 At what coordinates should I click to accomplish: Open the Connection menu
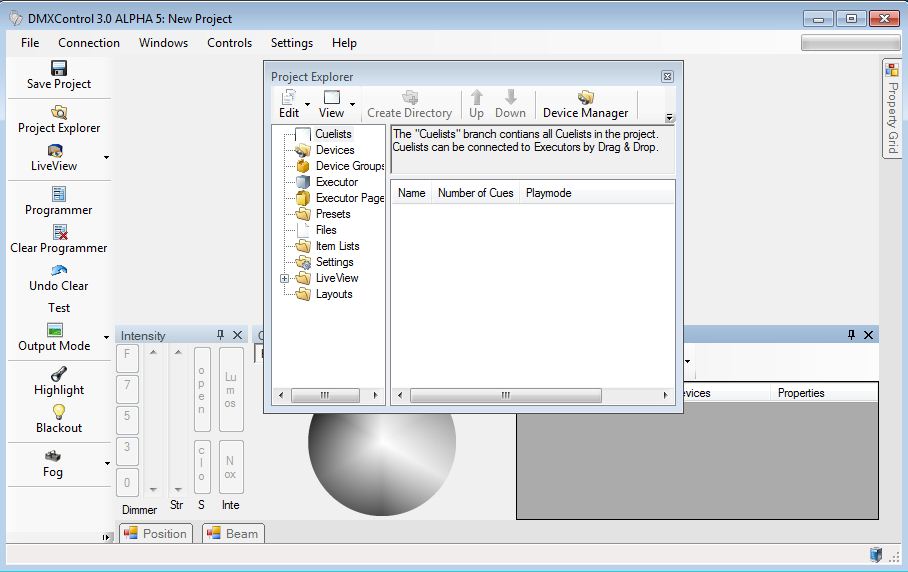click(x=89, y=43)
